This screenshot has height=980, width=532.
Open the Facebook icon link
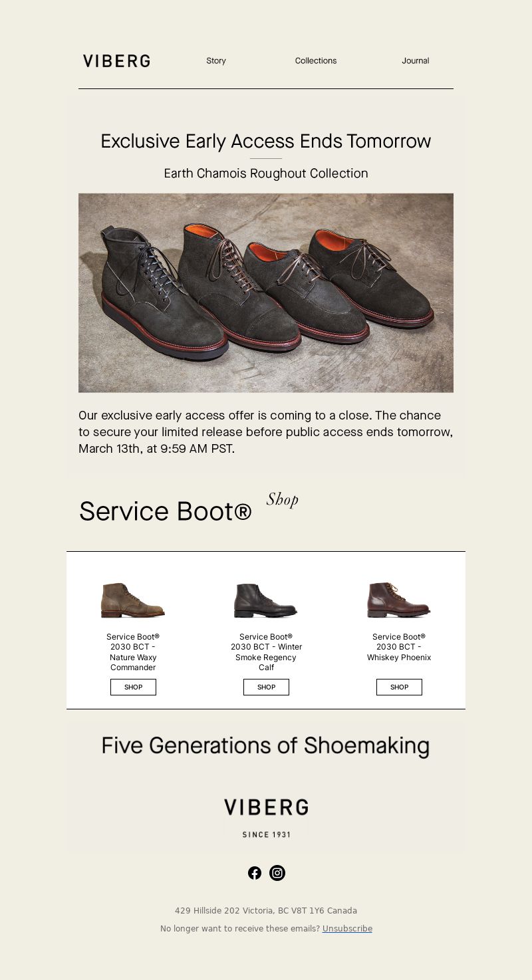tap(255, 873)
